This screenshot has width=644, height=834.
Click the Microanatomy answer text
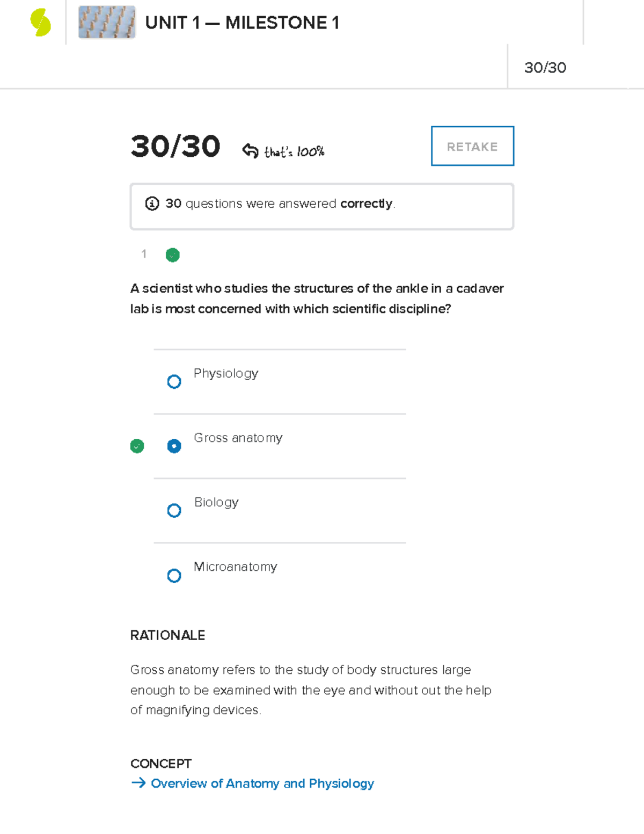235,567
